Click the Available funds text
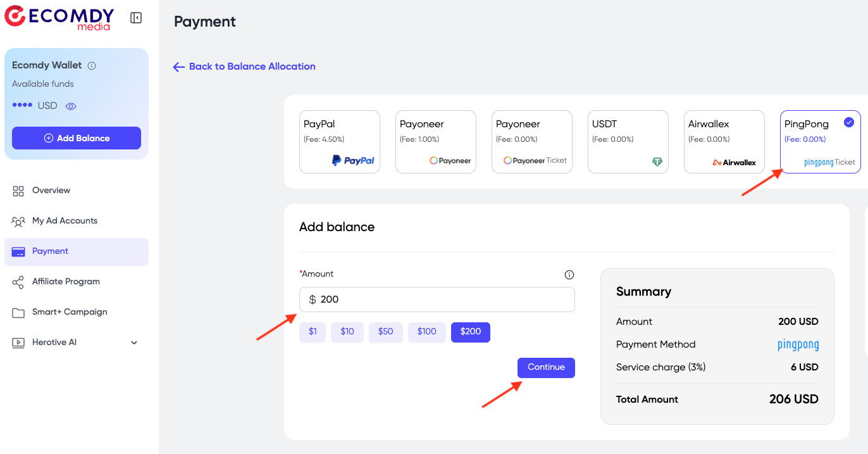 point(43,84)
